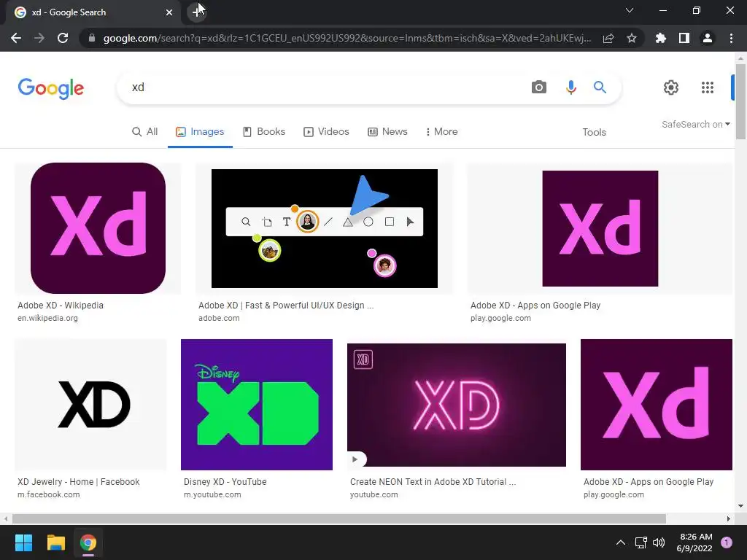
Task: Click the browser Back arrow
Action: pos(16,38)
